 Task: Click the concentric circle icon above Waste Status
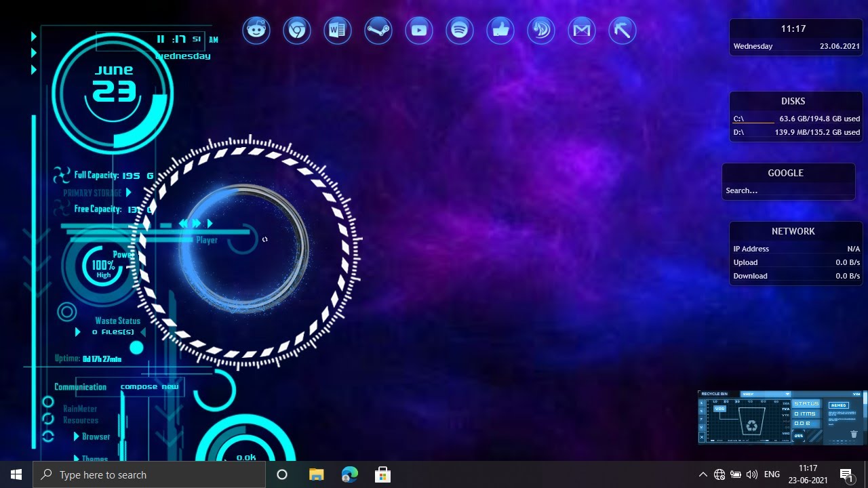(66, 312)
